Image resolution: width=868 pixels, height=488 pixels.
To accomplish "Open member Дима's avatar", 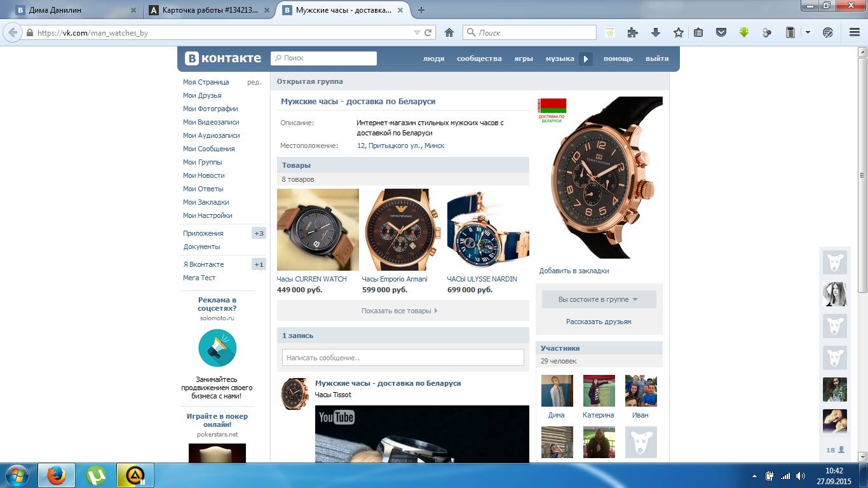I will click(557, 390).
